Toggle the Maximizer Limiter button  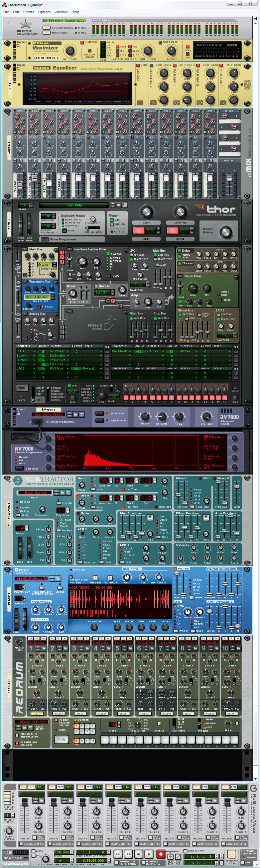click(x=82, y=43)
